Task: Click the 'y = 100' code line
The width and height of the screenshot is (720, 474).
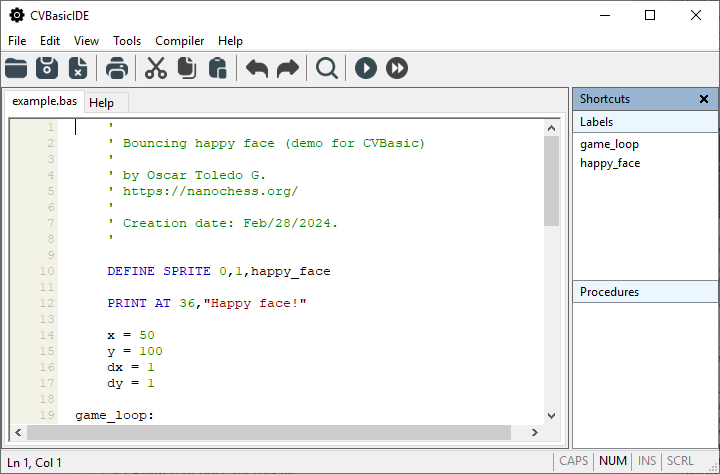Action: pos(135,351)
